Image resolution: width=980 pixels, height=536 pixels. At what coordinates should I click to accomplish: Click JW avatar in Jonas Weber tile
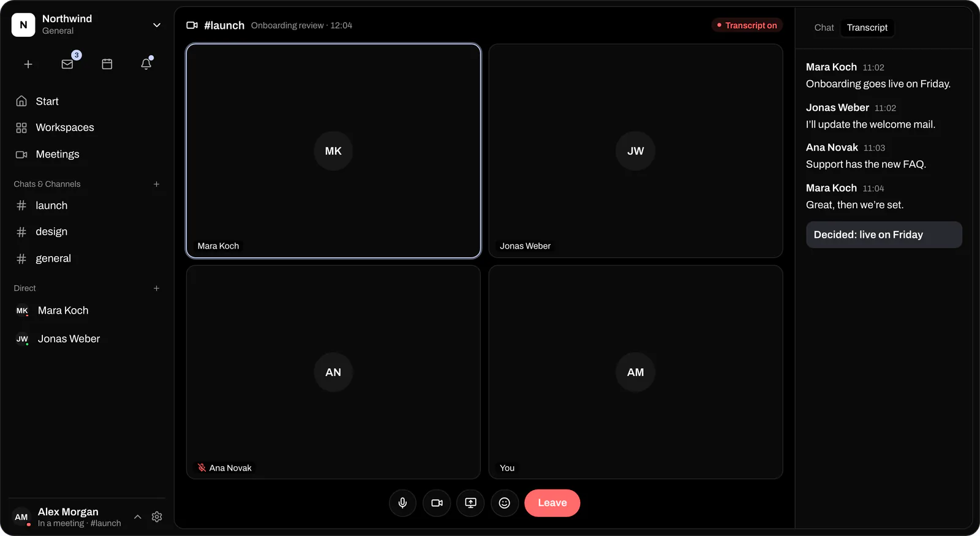pos(636,151)
